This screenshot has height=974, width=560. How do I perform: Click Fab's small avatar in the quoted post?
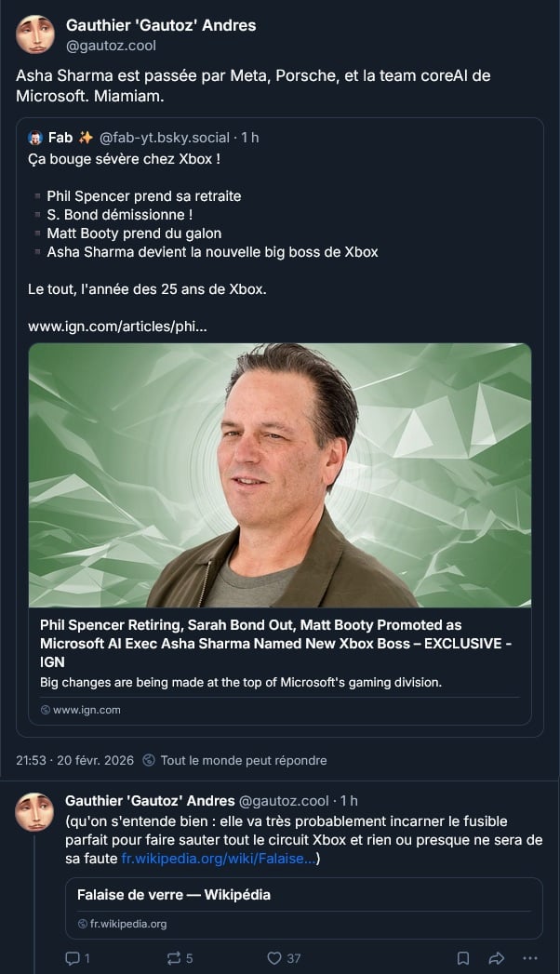point(36,138)
